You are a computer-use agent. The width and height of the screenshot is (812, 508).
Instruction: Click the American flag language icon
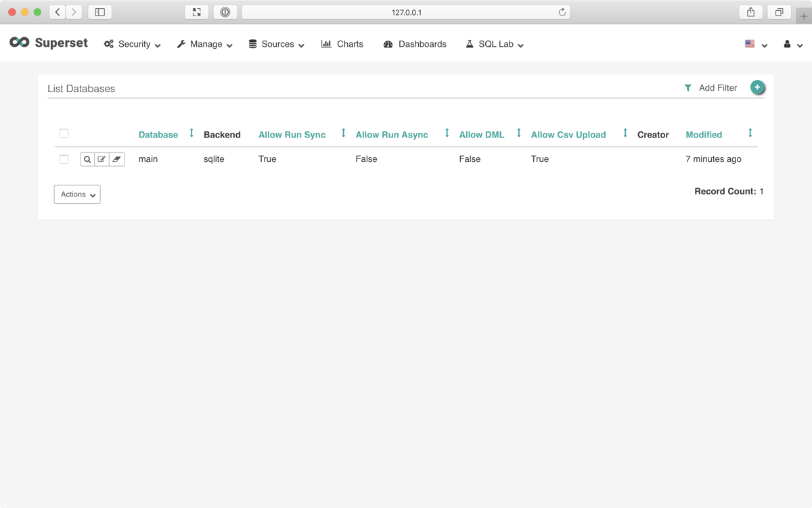[x=749, y=43]
